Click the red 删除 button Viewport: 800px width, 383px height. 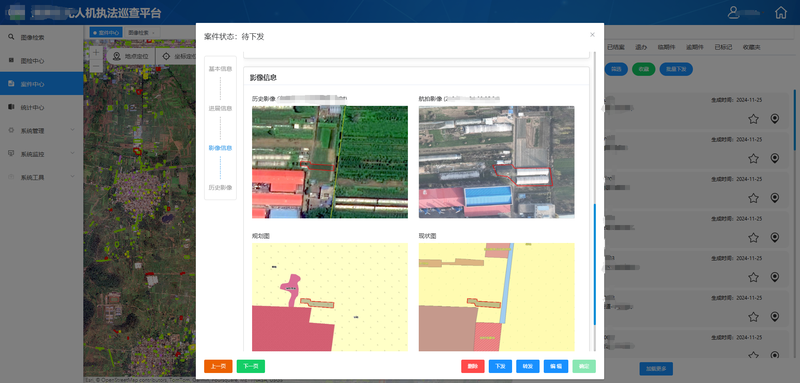coord(473,366)
